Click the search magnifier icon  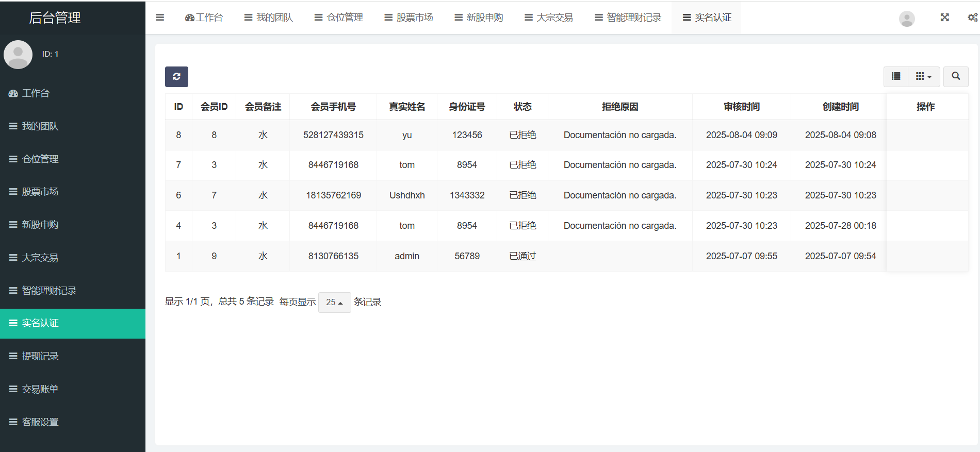[x=956, y=76]
